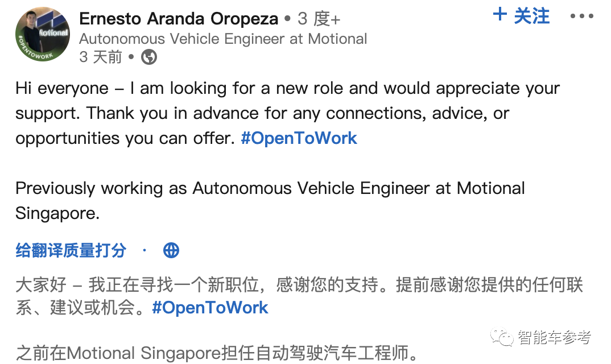Click the globe icon beside 给翻译质量打分
Image resolution: width=611 pixels, height=364 pixels.
tap(171, 250)
